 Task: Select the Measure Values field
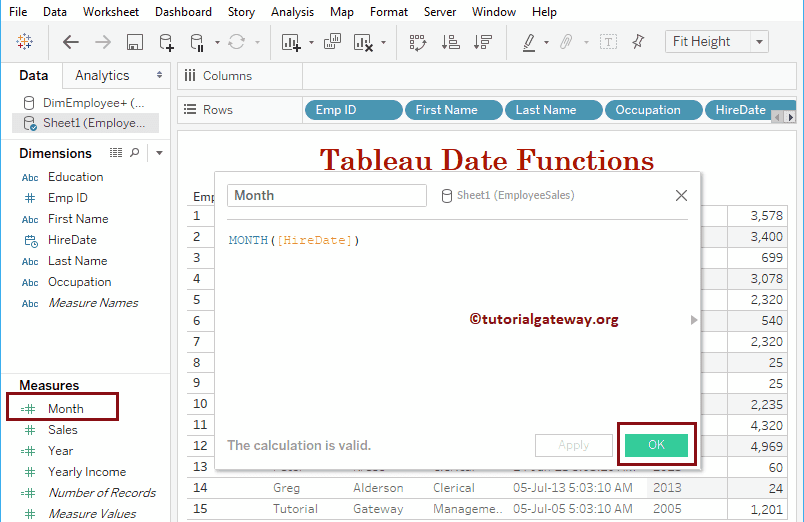click(92, 514)
